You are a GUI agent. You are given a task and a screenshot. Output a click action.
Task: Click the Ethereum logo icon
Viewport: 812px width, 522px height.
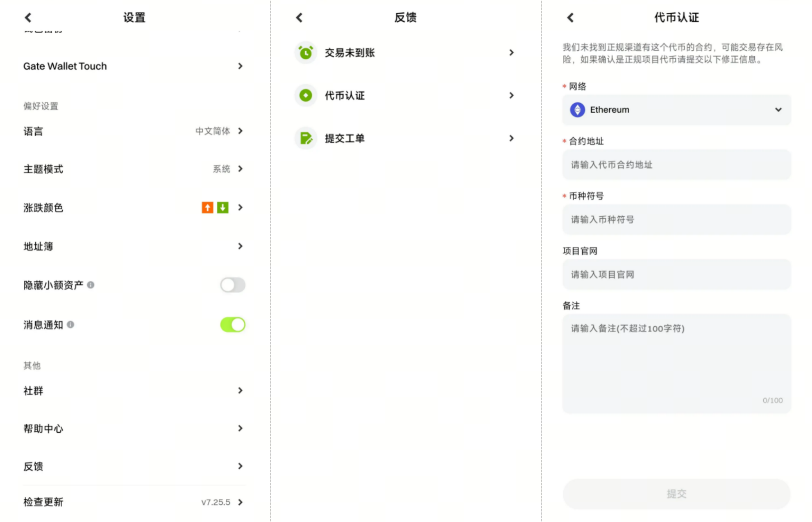[577, 110]
